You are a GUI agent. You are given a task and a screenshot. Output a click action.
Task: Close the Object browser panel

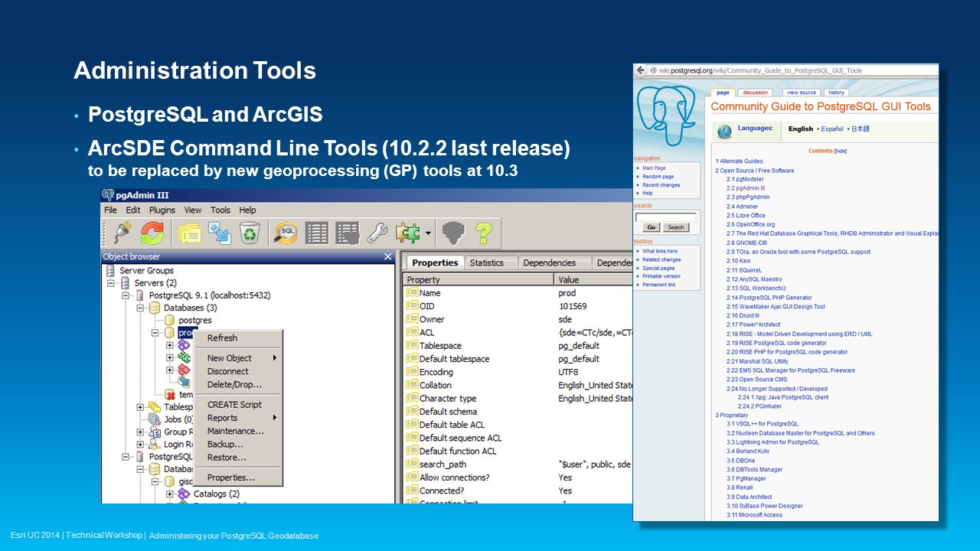pos(387,256)
